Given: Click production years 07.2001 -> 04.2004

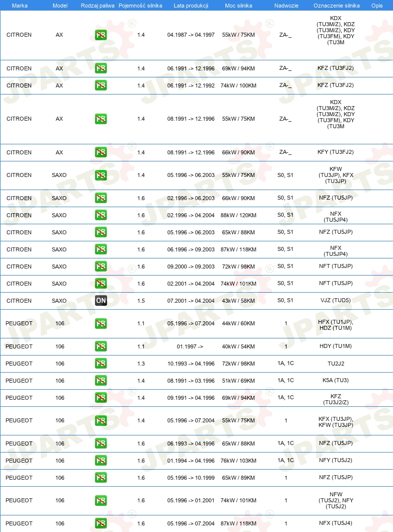Looking at the screenshot, I should [191, 301].
